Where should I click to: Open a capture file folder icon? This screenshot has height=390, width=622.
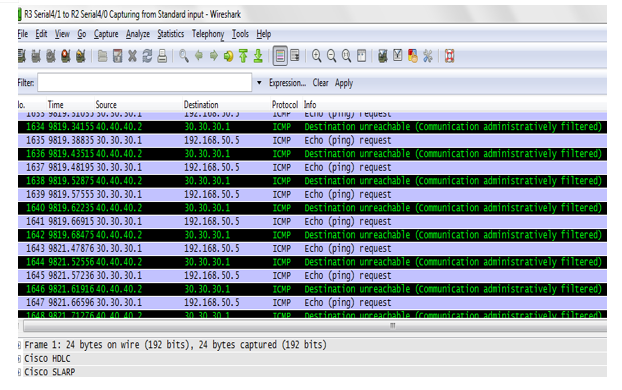[x=102, y=56]
